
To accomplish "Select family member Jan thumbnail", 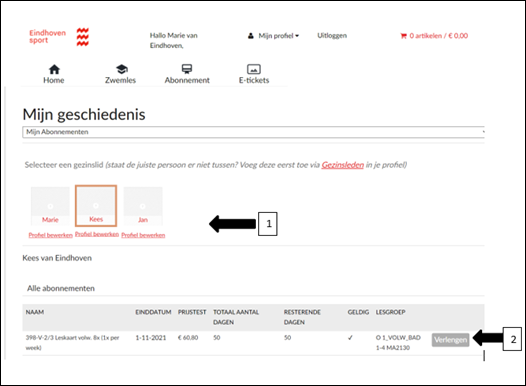I will [143, 206].
